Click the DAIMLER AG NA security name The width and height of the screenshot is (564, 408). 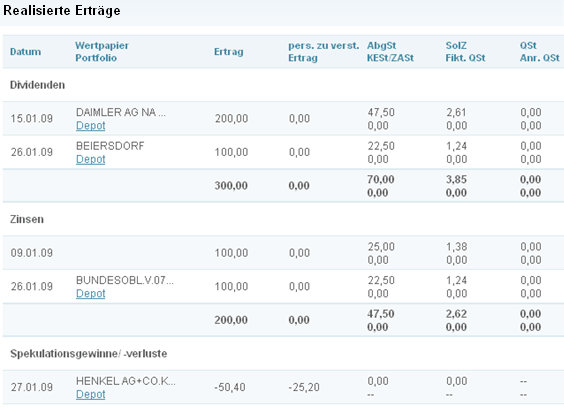tap(121, 112)
